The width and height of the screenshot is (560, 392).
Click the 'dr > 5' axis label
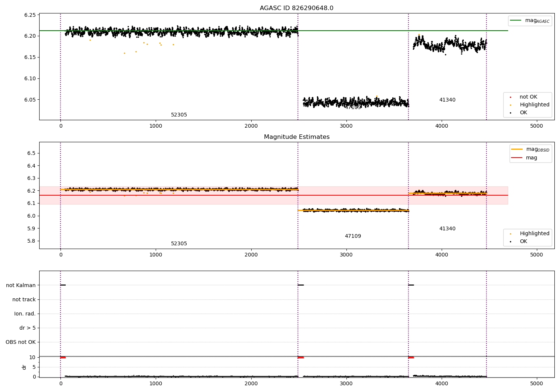point(28,328)
